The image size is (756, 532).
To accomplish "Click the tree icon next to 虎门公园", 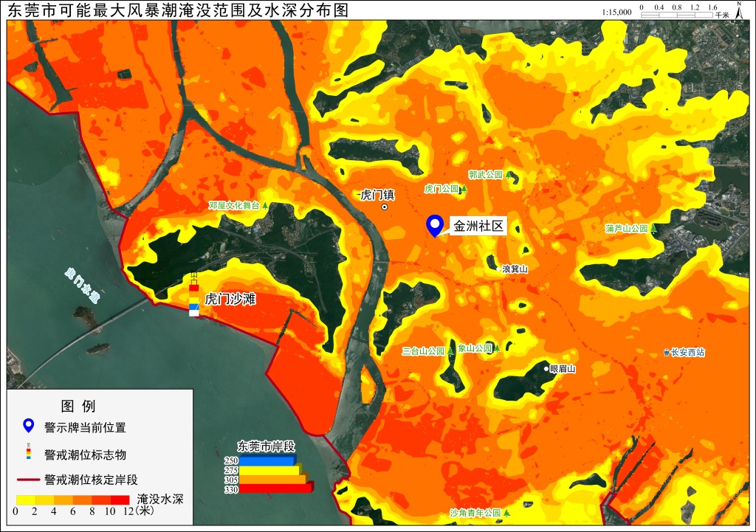I will (x=464, y=189).
